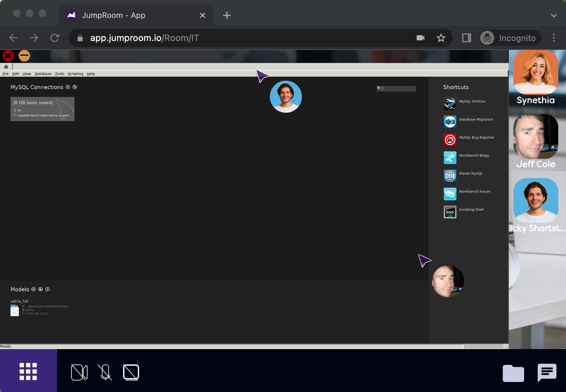This screenshot has width=566, height=392.
Task: Reload the browser page
Action: [55, 38]
